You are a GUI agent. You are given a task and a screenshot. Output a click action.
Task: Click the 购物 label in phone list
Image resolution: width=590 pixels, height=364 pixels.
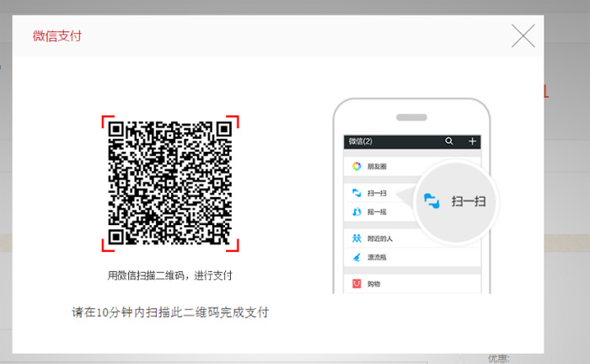tap(373, 284)
